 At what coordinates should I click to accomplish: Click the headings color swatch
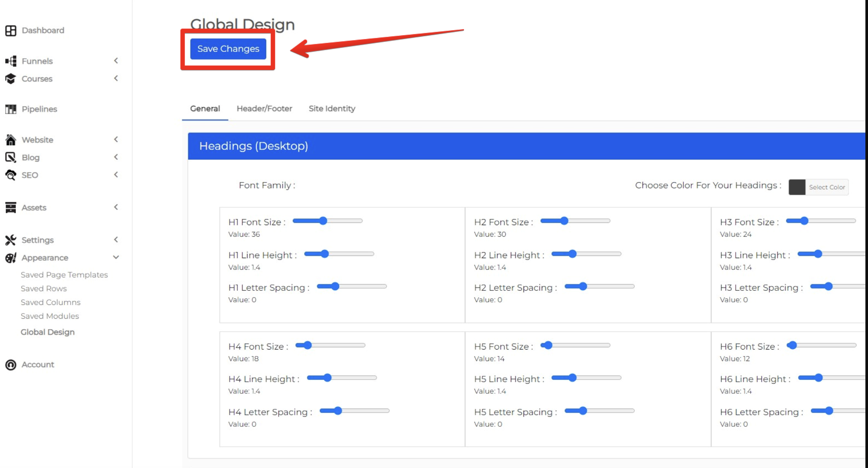click(x=797, y=187)
